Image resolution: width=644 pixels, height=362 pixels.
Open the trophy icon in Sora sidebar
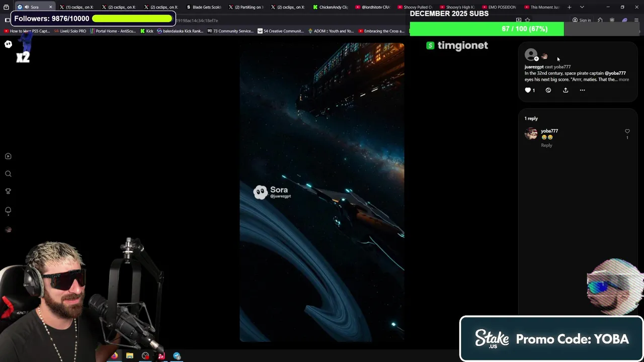click(x=8, y=191)
